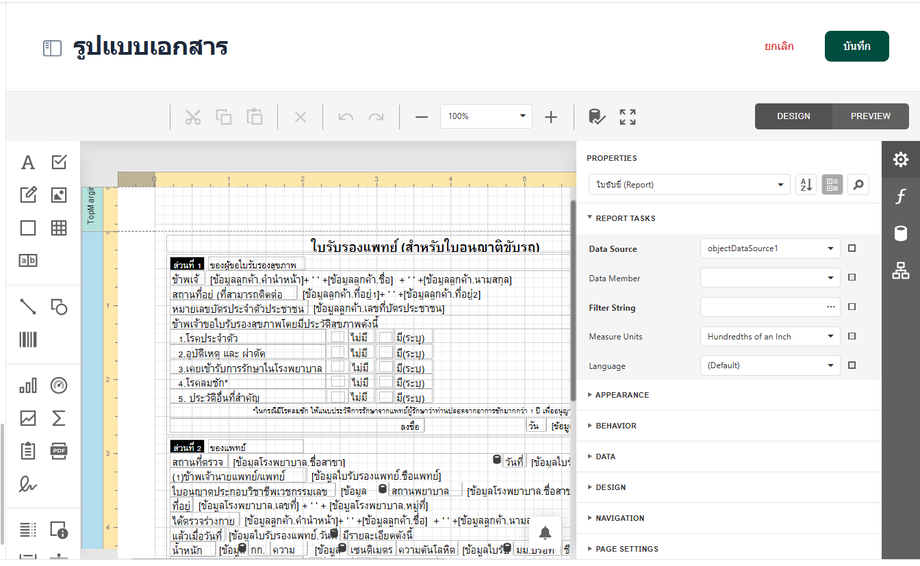Select the Page Info toolbox control
This screenshot has height=566, width=920.
click(59, 530)
